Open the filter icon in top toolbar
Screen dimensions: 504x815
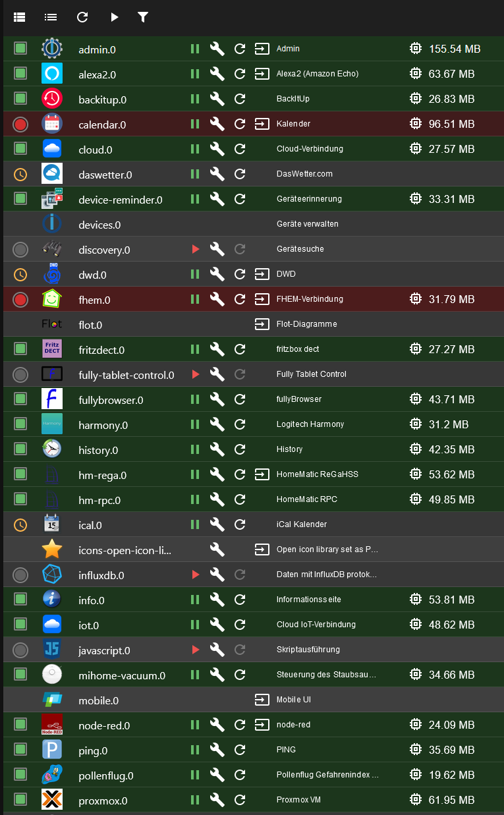pyautogui.click(x=143, y=17)
